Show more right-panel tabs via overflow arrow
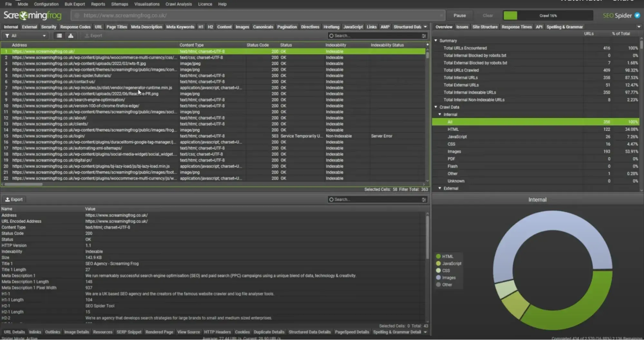Viewport: 644px width, 340px height. [639, 27]
